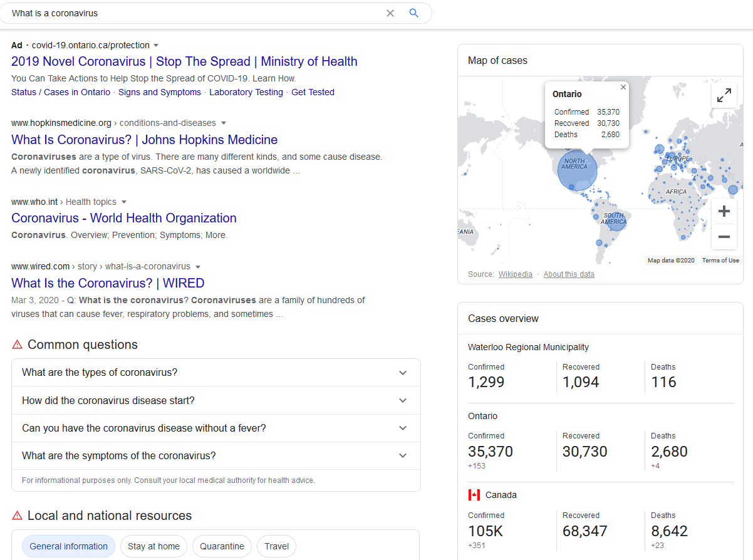Select the Quarantine tab
This screenshot has width=753, height=560.
tap(222, 546)
